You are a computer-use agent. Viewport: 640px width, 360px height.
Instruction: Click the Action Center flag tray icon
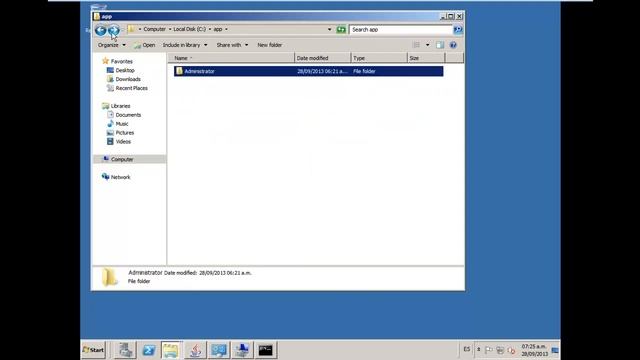point(489,350)
